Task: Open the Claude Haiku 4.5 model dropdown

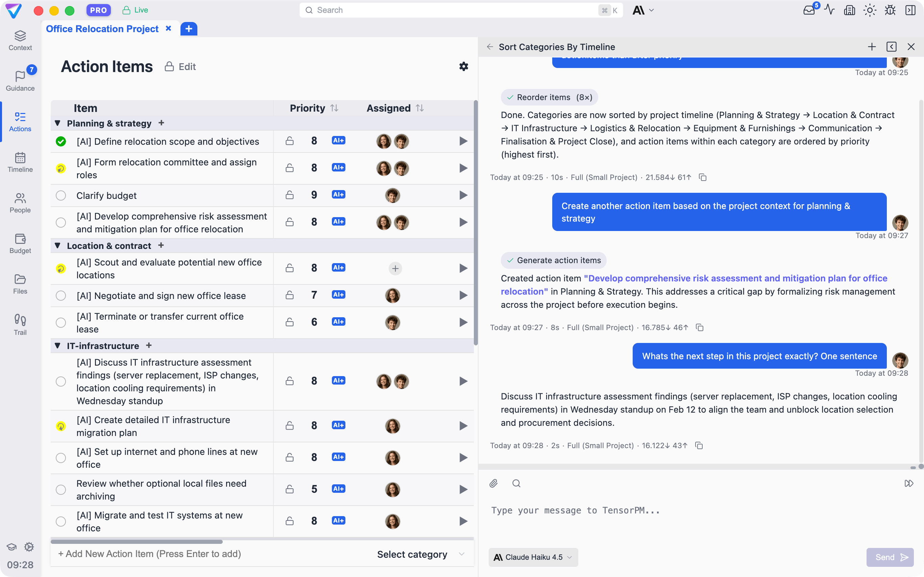Action: point(533,557)
